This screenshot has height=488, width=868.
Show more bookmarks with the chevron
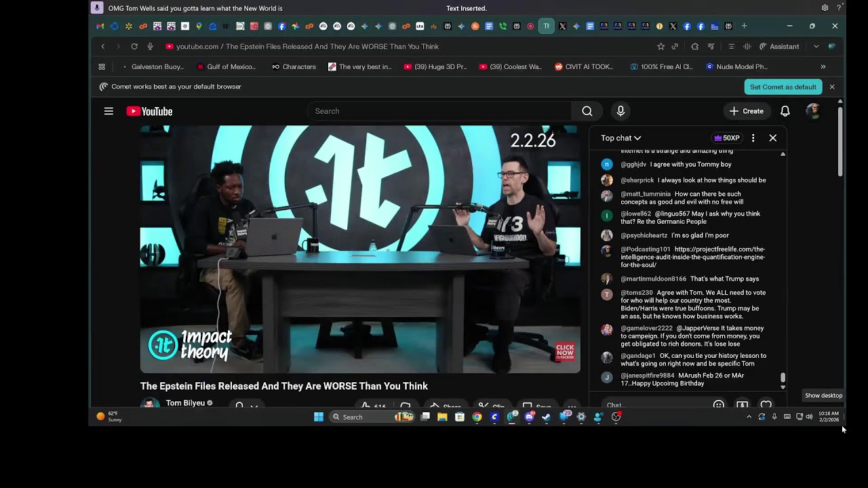(x=823, y=66)
